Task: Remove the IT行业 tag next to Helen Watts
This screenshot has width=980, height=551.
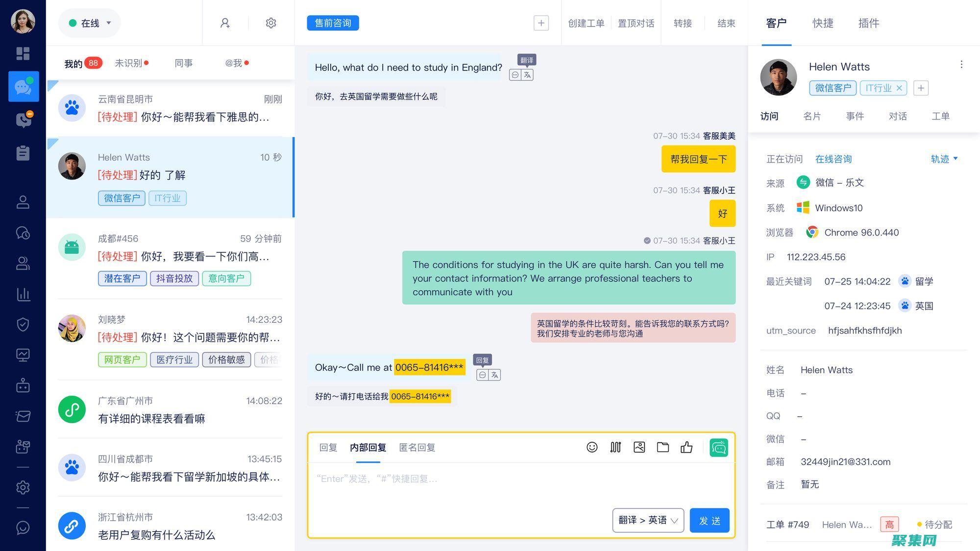Action: click(x=900, y=88)
